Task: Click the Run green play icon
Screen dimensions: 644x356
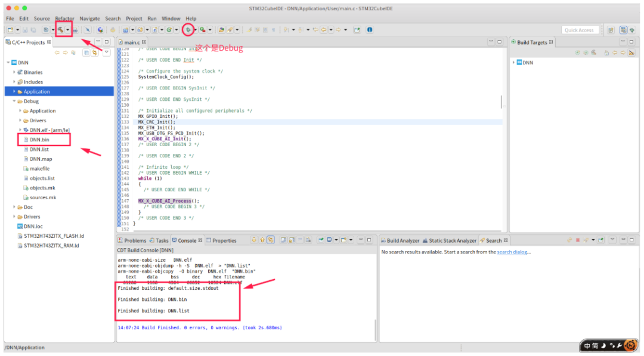Action: (x=203, y=30)
